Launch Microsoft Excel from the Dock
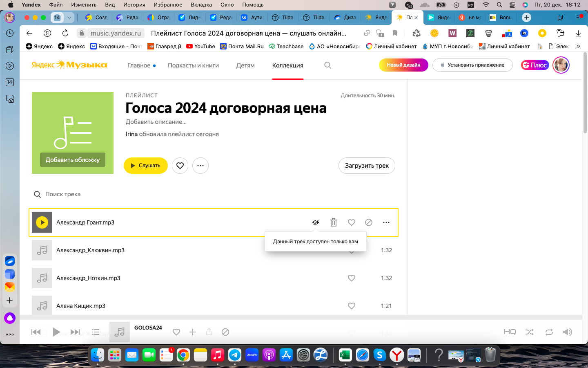 tap(345, 355)
